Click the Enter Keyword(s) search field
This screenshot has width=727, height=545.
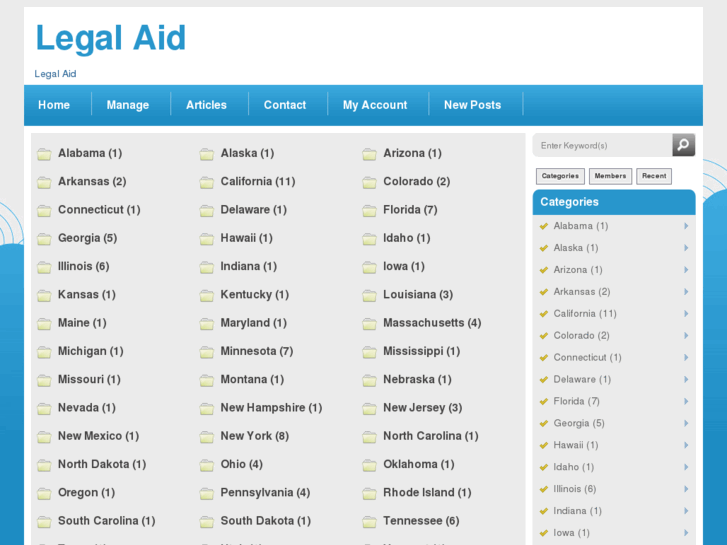(x=602, y=146)
